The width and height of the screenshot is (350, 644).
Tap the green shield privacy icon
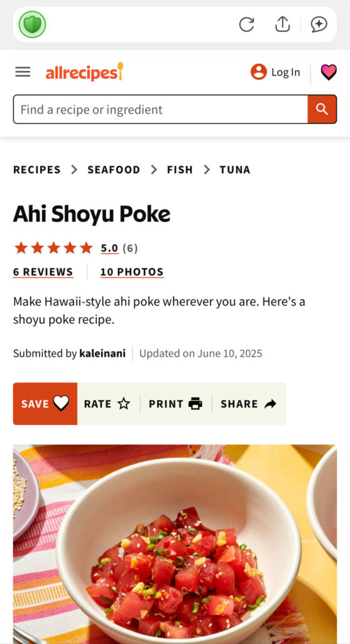pos(32,25)
